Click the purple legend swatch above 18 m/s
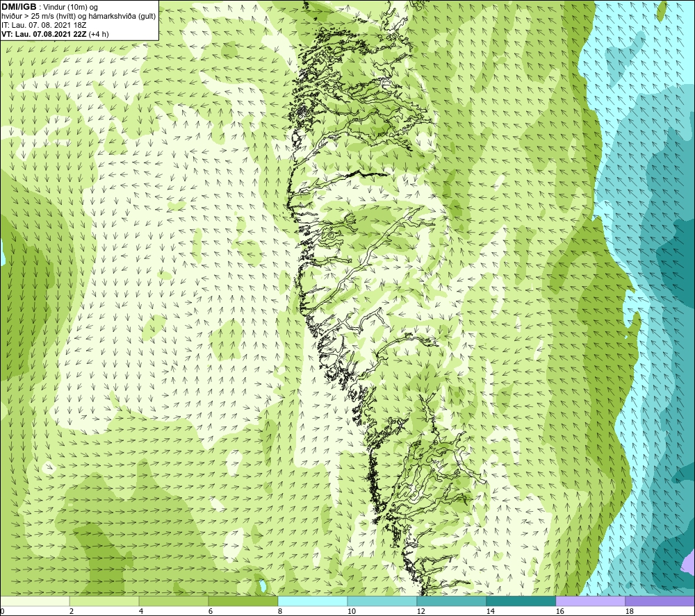 [660, 601]
